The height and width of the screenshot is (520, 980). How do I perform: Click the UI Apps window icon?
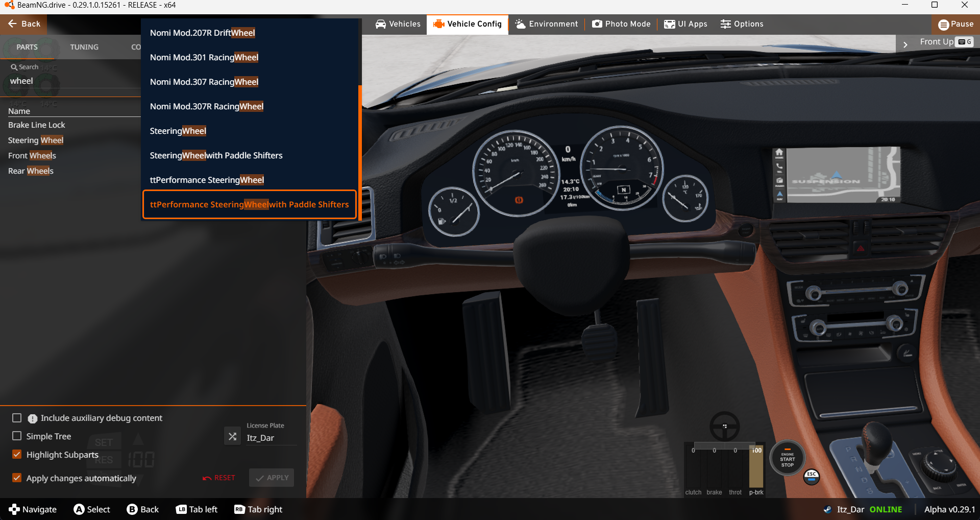pyautogui.click(x=670, y=24)
